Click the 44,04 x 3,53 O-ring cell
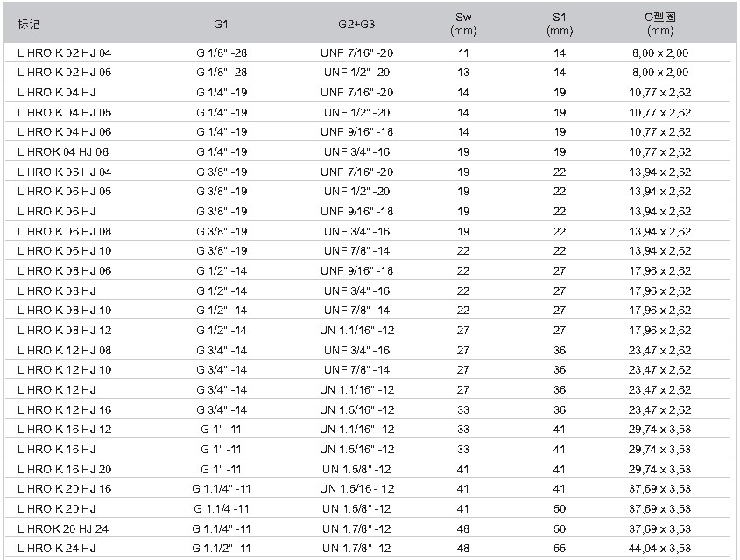 659,549
